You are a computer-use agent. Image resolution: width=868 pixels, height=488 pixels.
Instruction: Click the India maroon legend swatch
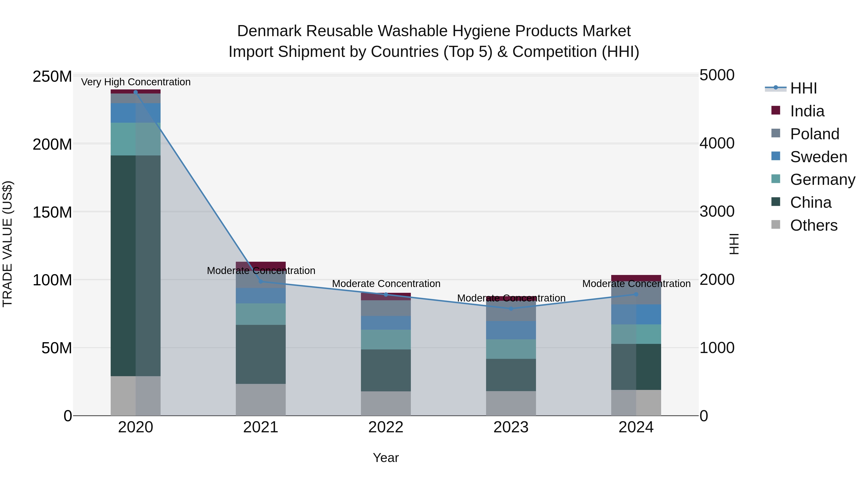(776, 110)
